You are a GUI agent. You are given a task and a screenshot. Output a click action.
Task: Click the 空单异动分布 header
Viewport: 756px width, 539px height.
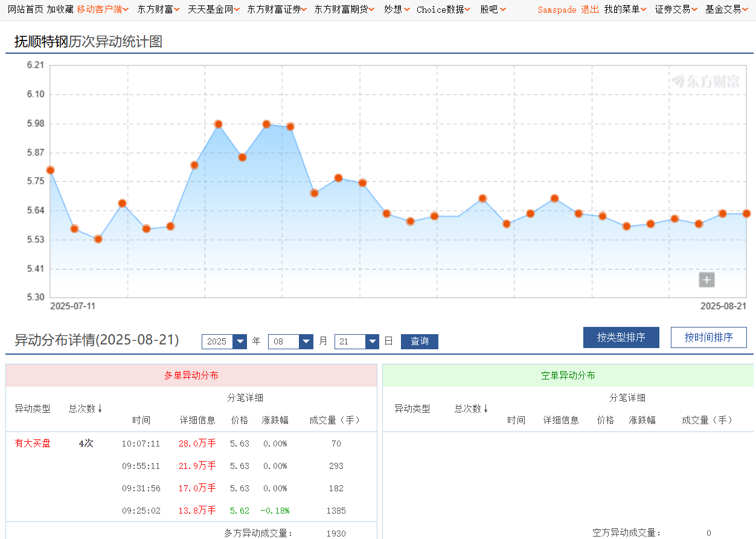click(568, 375)
